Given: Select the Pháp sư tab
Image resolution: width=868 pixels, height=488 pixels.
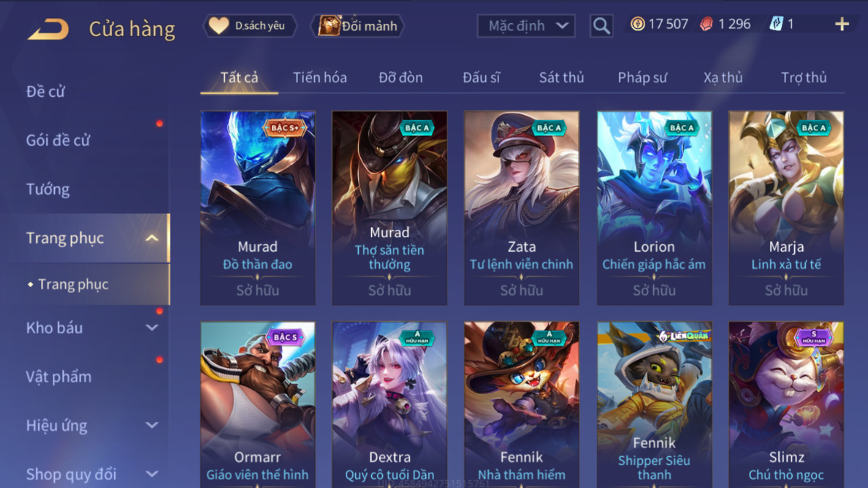Looking at the screenshot, I should tap(642, 77).
